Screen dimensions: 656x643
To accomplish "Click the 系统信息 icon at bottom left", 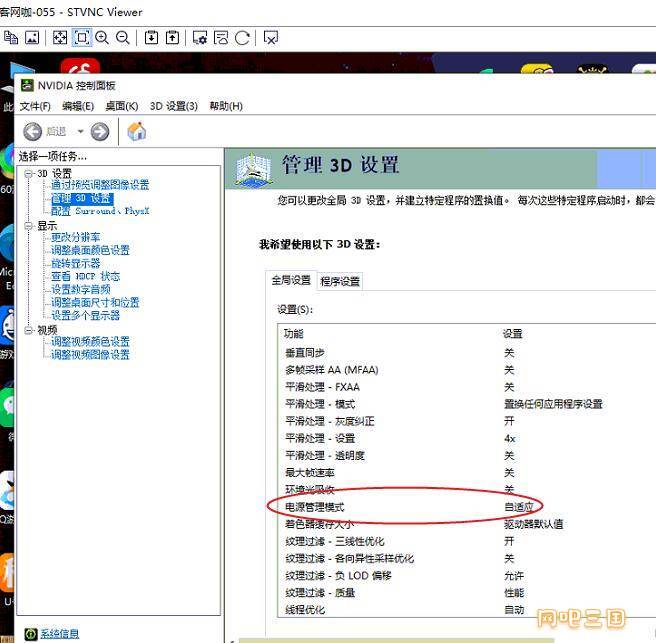I will pos(31,634).
